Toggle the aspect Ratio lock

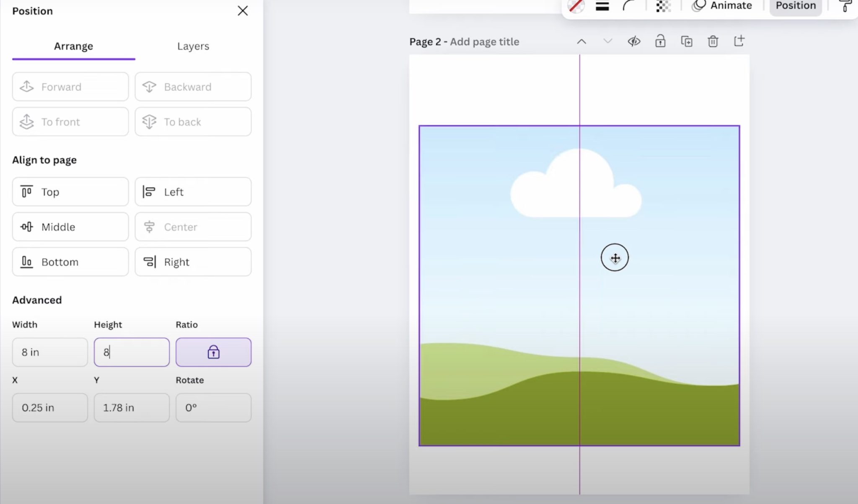coord(213,352)
